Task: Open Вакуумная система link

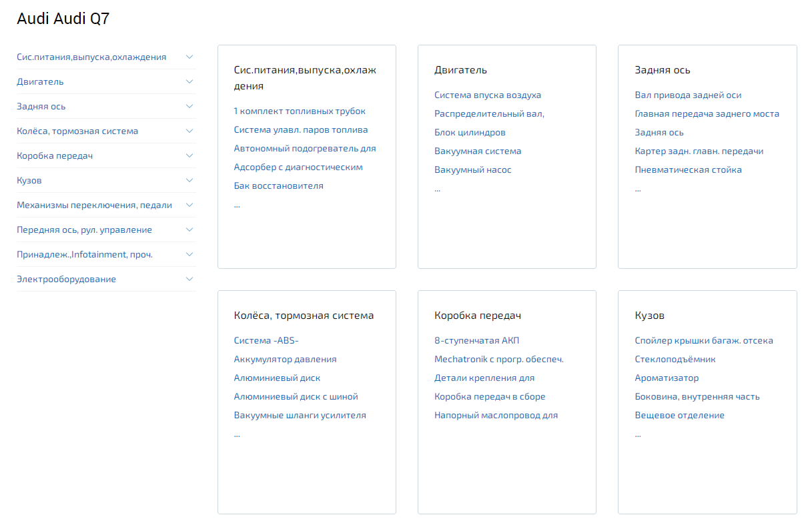Action: click(478, 151)
